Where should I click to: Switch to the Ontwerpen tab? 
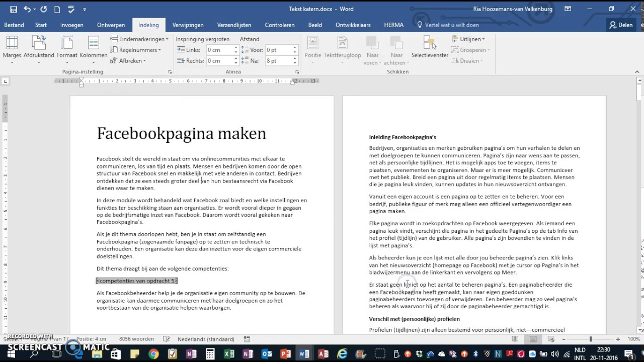(x=111, y=25)
